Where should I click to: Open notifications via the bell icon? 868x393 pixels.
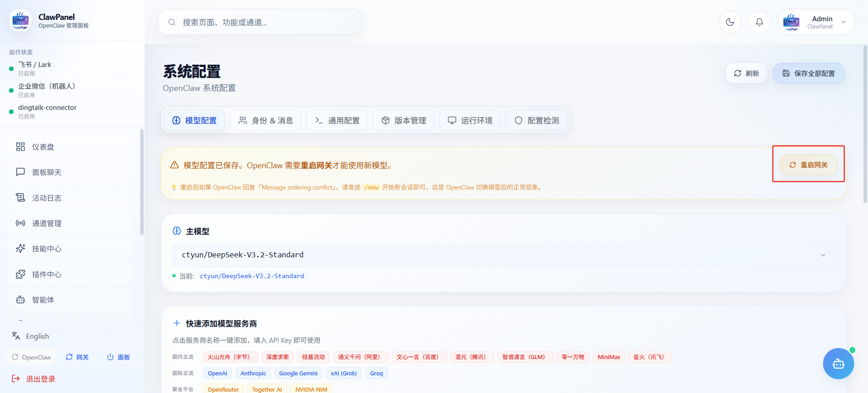coord(759,22)
